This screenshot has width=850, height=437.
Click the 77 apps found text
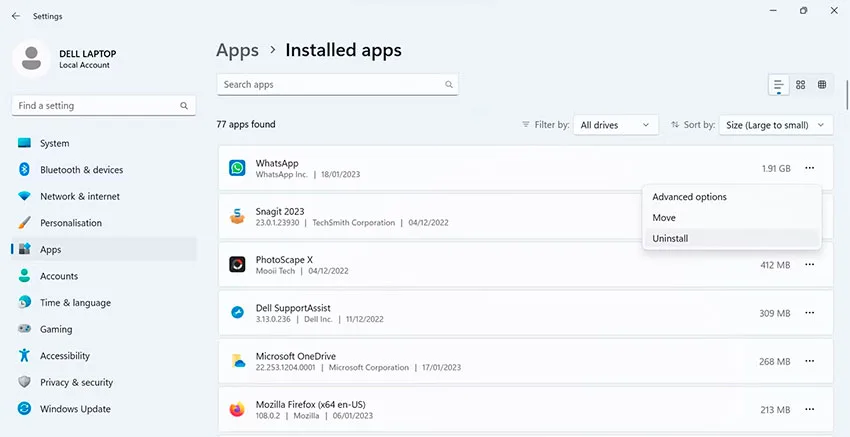click(x=246, y=124)
